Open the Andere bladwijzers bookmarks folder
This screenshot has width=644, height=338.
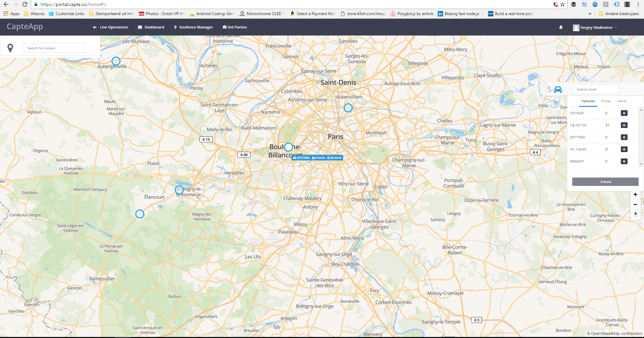(x=619, y=14)
